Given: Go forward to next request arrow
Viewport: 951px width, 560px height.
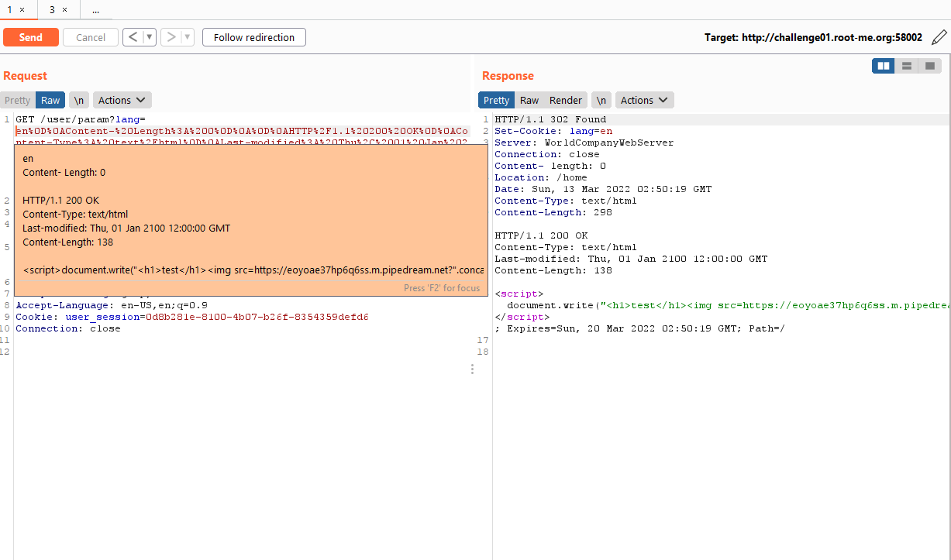Looking at the screenshot, I should point(171,37).
